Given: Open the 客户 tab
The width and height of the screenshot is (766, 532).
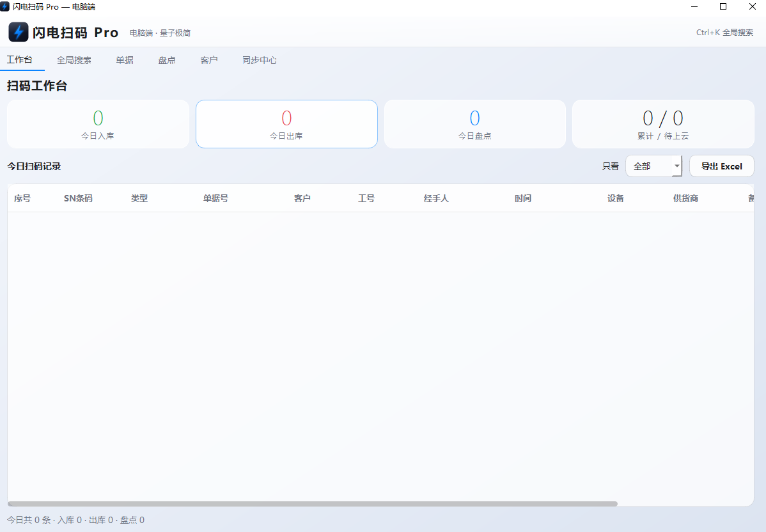Looking at the screenshot, I should pos(209,60).
